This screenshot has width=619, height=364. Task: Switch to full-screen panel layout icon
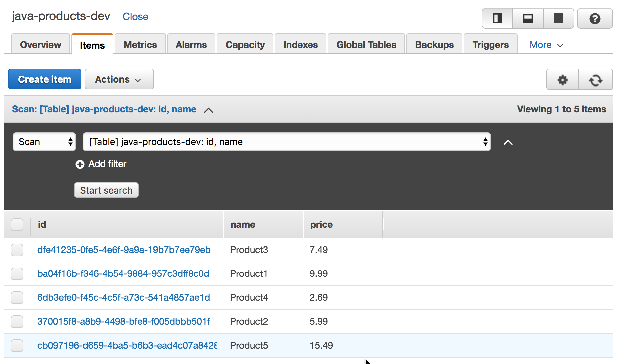(558, 19)
